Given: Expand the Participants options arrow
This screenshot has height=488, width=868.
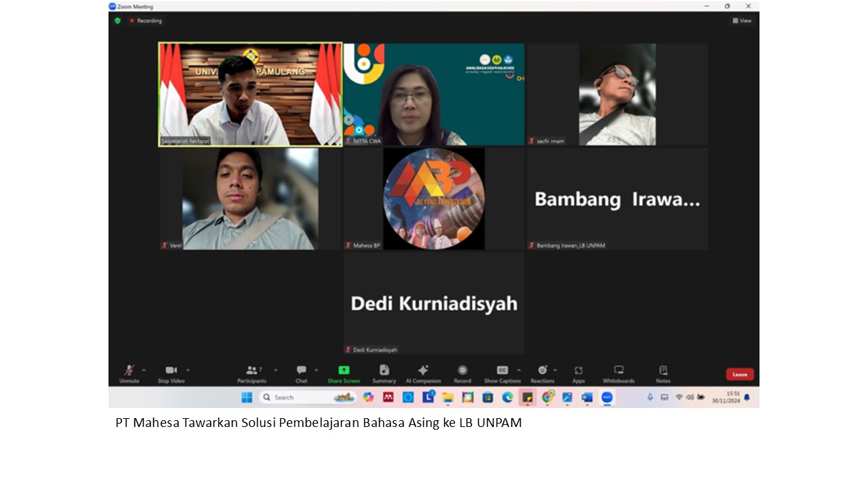Looking at the screenshot, I should (275, 370).
